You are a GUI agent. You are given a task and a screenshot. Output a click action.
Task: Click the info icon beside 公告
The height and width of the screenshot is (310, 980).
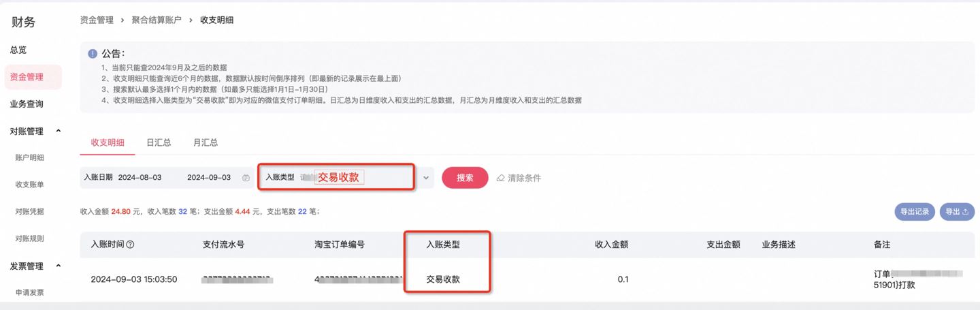[x=93, y=54]
